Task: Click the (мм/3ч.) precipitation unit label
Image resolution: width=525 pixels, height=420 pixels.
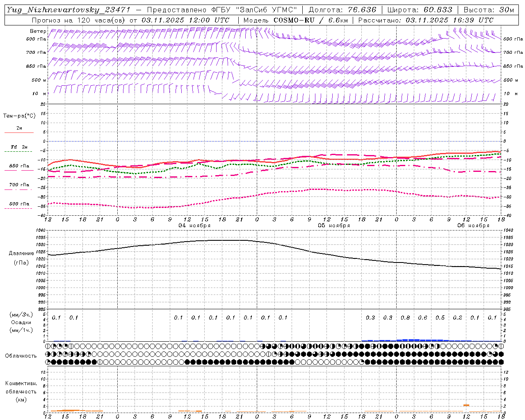Action: (21, 315)
